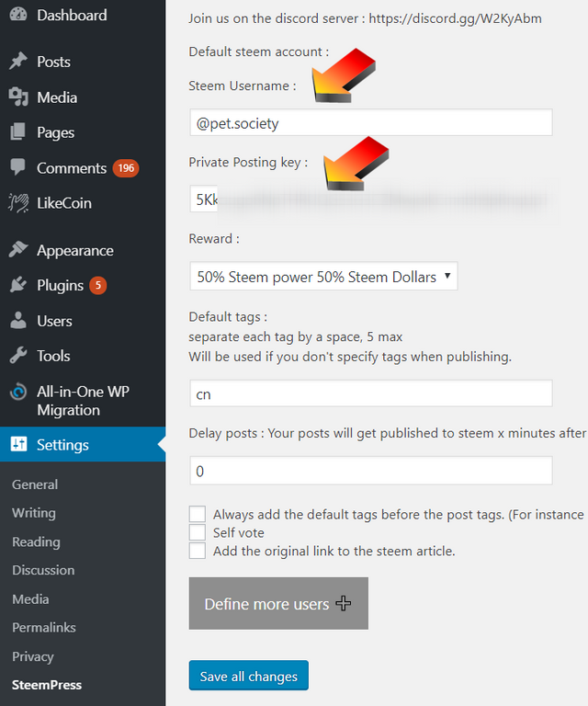Open the Users menu
This screenshot has width=588, height=706.
[54, 321]
